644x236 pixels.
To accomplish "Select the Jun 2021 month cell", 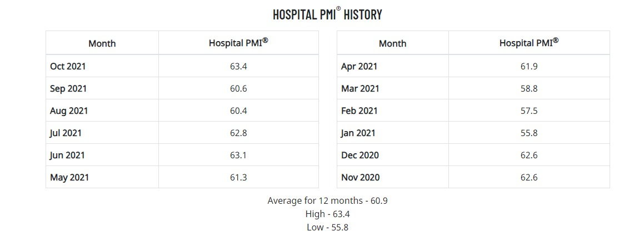I will coord(67,155).
